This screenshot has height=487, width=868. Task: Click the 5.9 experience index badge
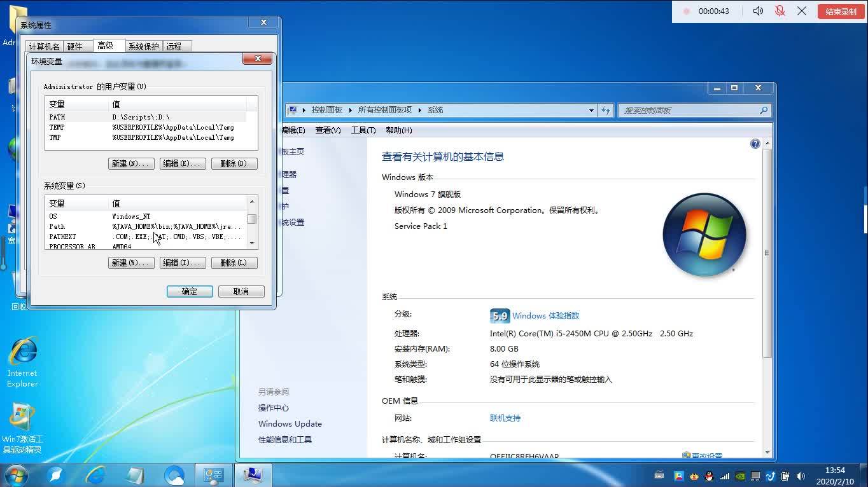point(500,316)
